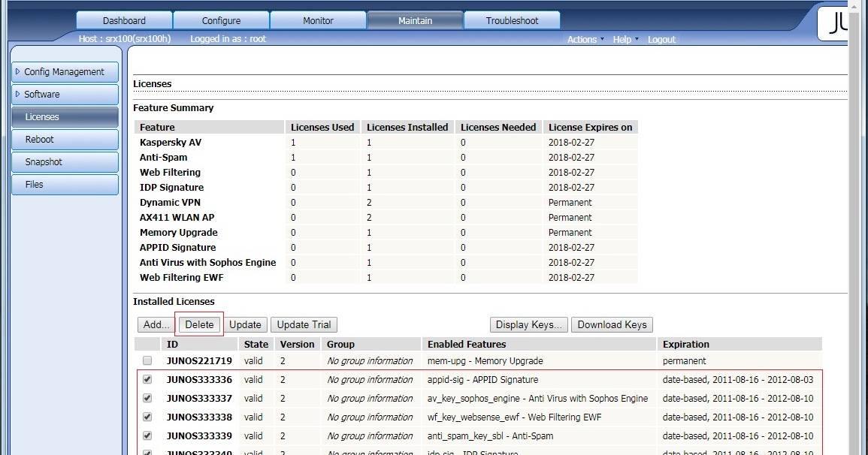Click the IDP Signature feature name
Viewport: 868px width, 455px height.
171,188
